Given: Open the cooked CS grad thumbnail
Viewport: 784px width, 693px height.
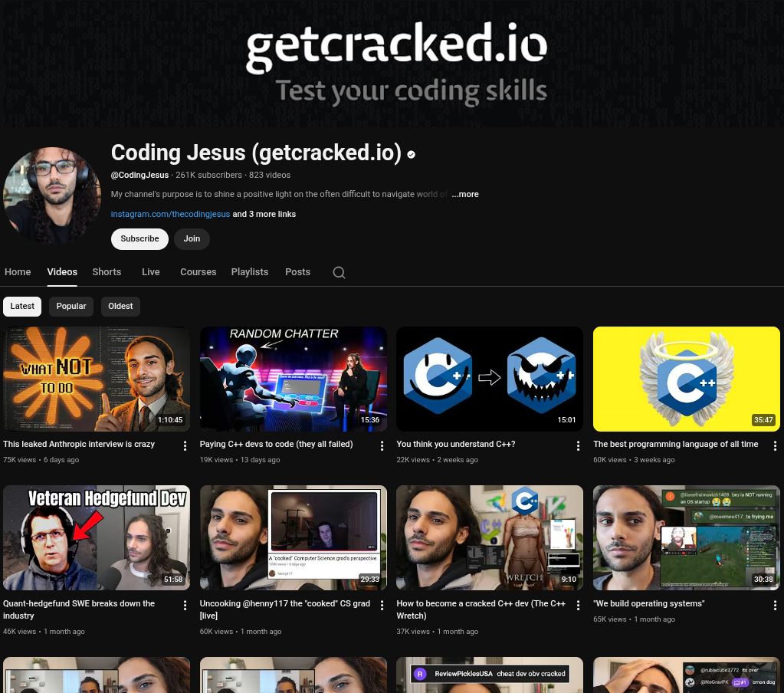Looking at the screenshot, I should [293, 537].
